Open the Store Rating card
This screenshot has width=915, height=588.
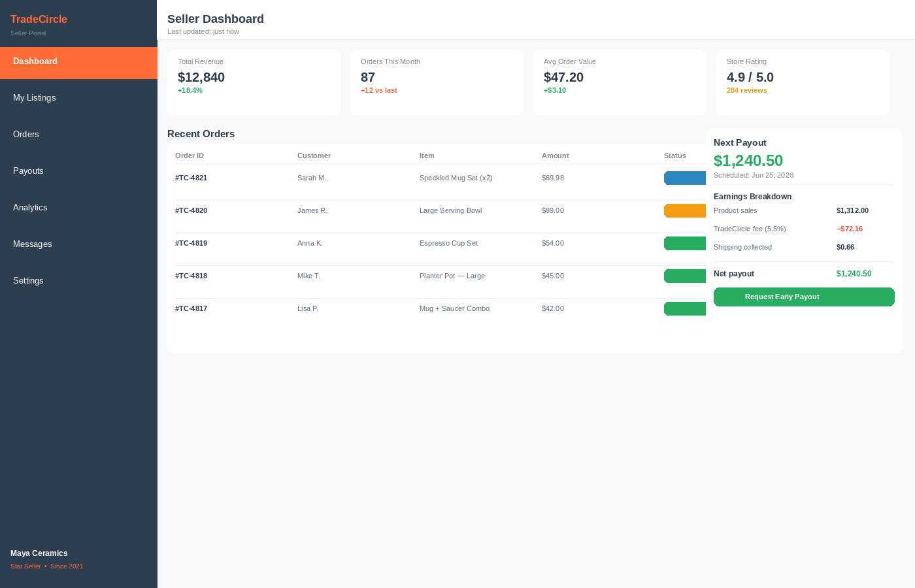[x=803, y=82]
